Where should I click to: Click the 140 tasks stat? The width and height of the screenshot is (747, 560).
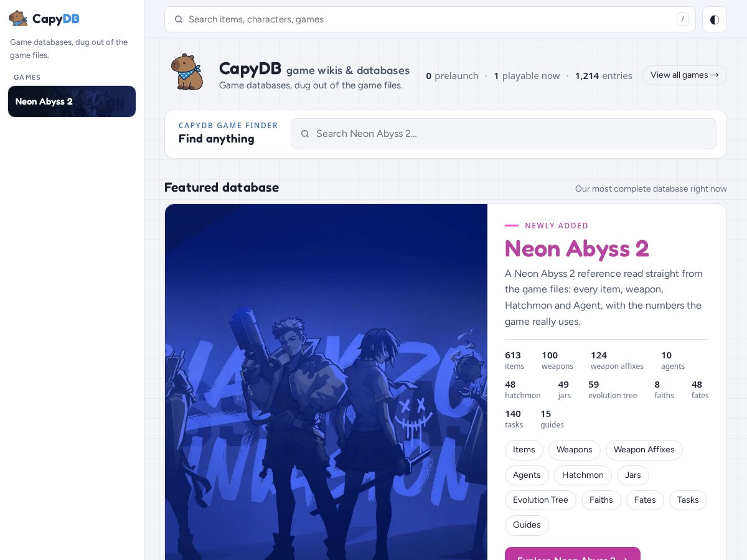(x=514, y=419)
